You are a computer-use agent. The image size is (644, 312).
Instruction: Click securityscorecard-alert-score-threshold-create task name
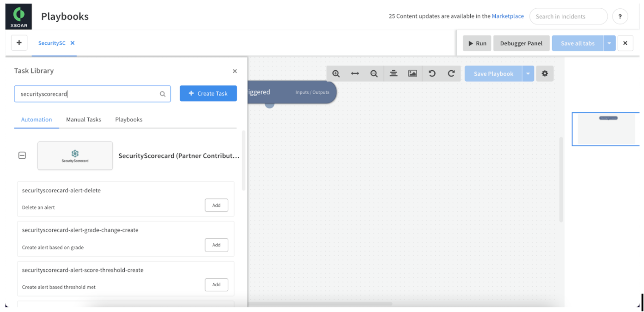(83, 270)
